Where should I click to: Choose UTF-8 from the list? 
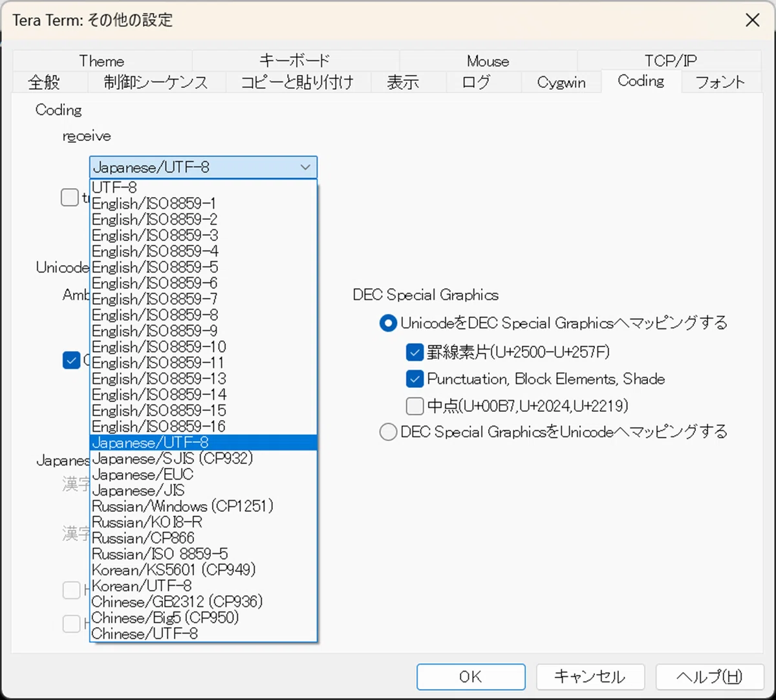click(x=203, y=188)
